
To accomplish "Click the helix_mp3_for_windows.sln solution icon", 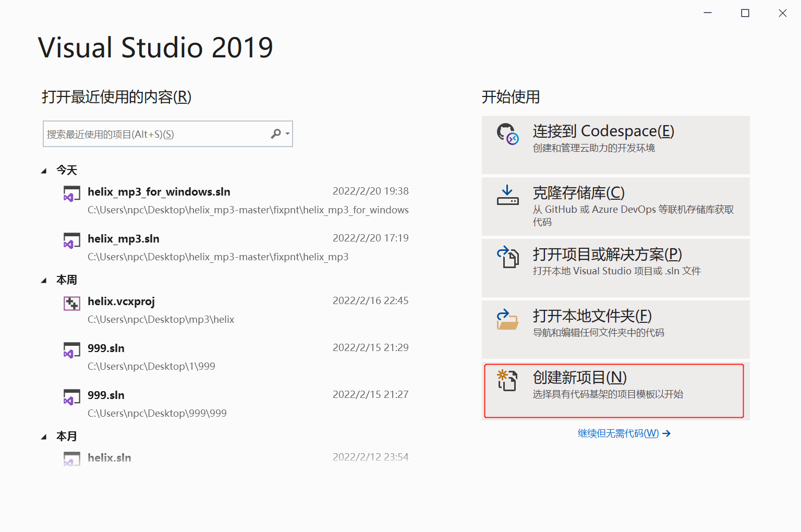I will coord(72,194).
